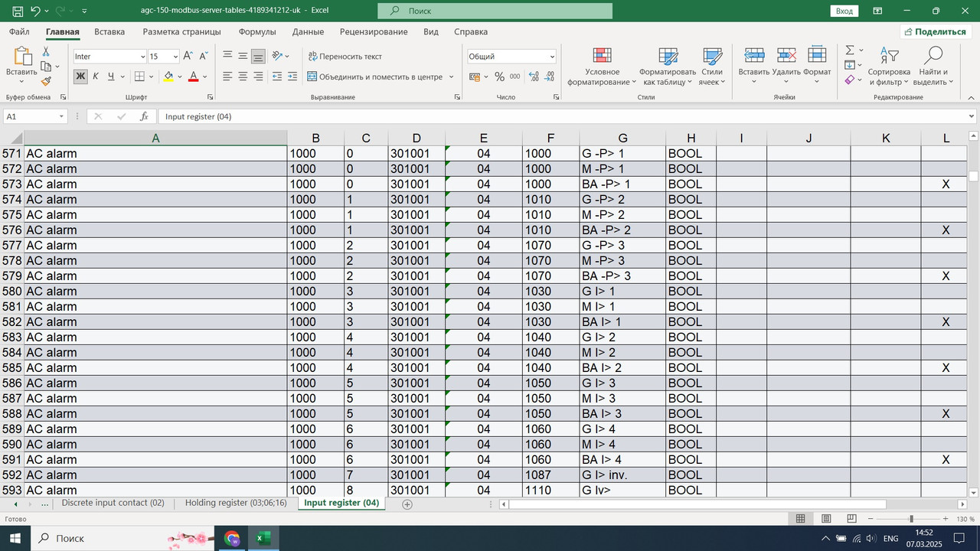Align text to the top
This screenshot has width=980, height=551.
point(227,56)
